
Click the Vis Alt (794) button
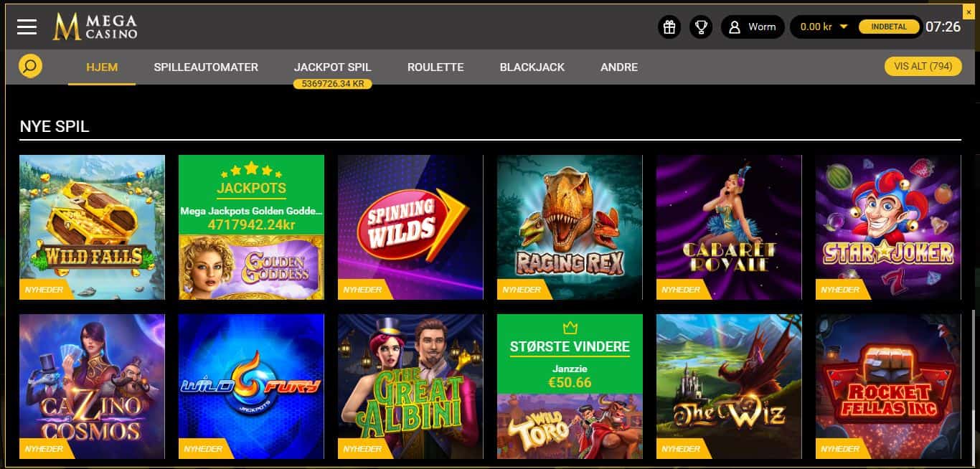tap(923, 66)
